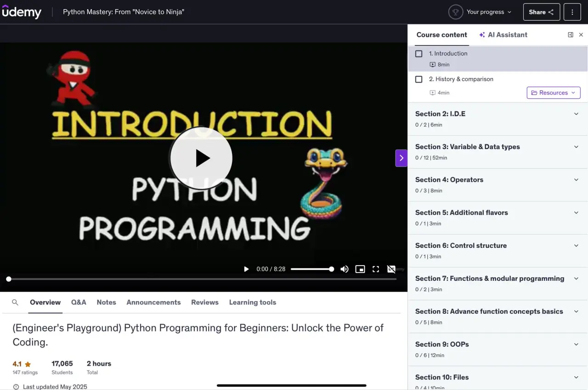Play video using control bar play icon
This screenshot has width=588, height=390.
[246, 269]
